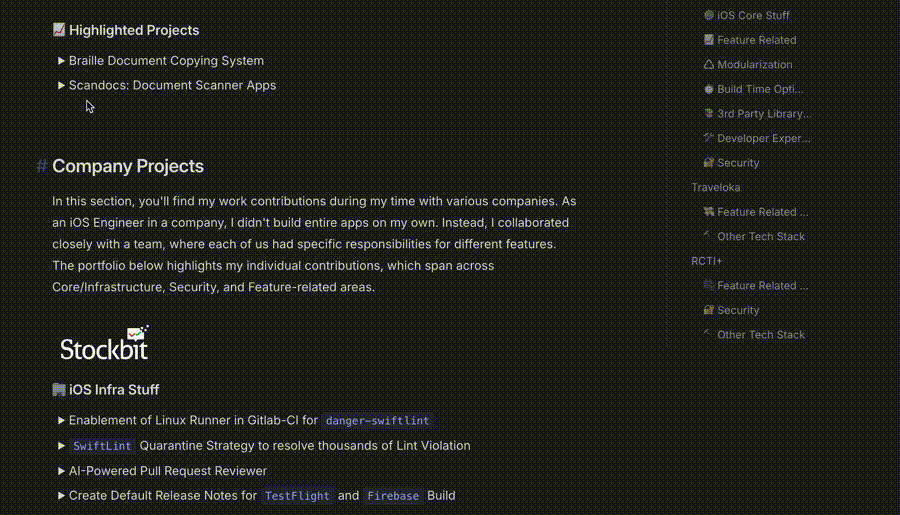Expand the Linux Runner in Gitlab-CI item
900x515 pixels.
point(62,421)
